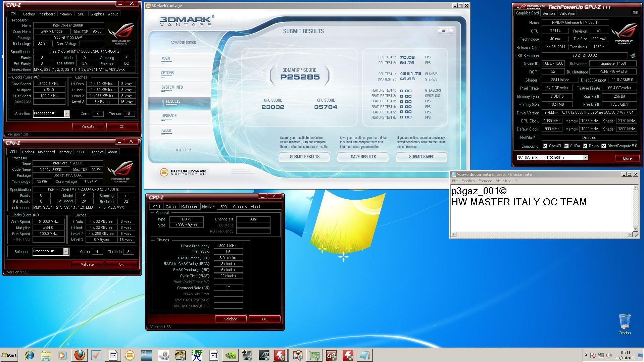Screen dimensions: 644x362
Task: Open Caches tab in top CPU-Z window
Action: point(29,14)
